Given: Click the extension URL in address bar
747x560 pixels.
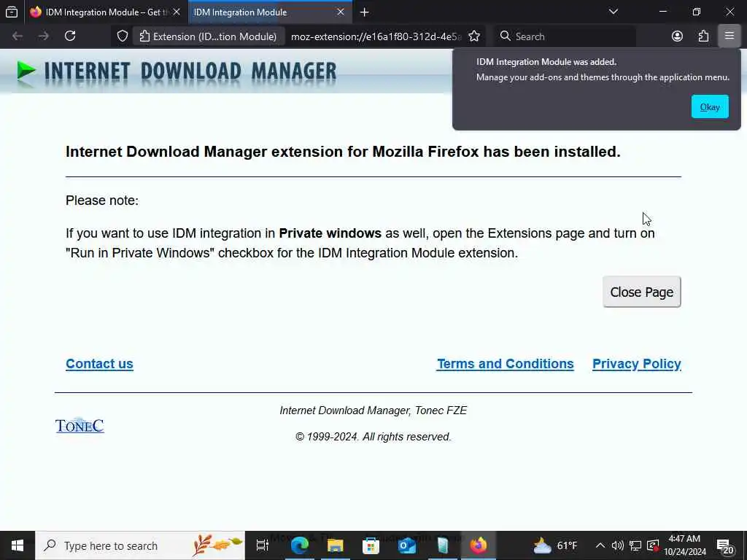Looking at the screenshot, I should 376,36.
